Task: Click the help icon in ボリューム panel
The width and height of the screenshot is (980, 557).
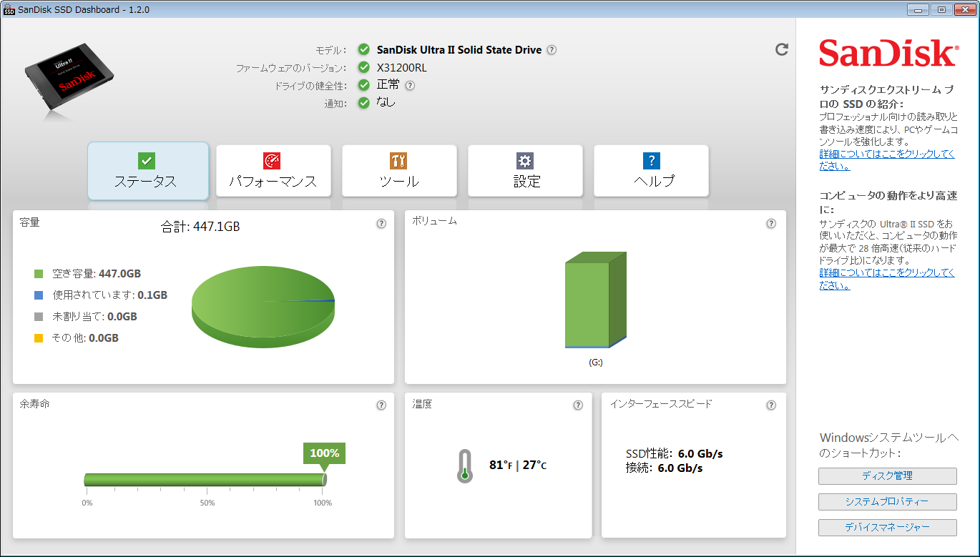Action: pyautogui.click(x=771, y=223)
